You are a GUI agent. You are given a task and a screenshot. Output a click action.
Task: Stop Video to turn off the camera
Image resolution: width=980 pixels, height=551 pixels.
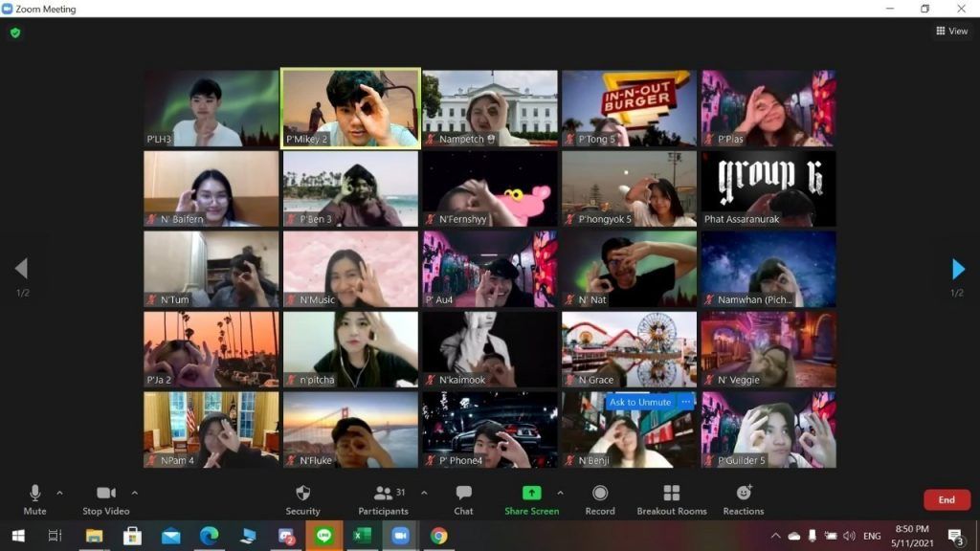(105, 498)
